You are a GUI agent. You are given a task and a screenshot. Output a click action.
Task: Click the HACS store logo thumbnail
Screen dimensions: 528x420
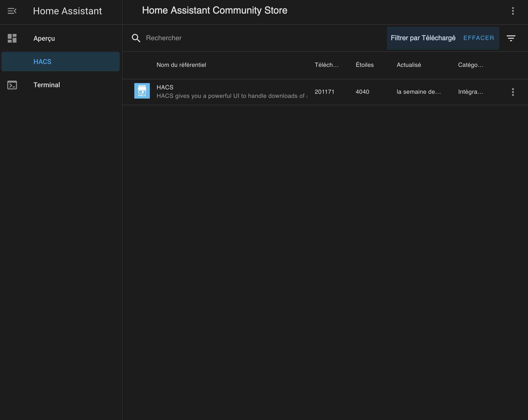pos(142,91)
